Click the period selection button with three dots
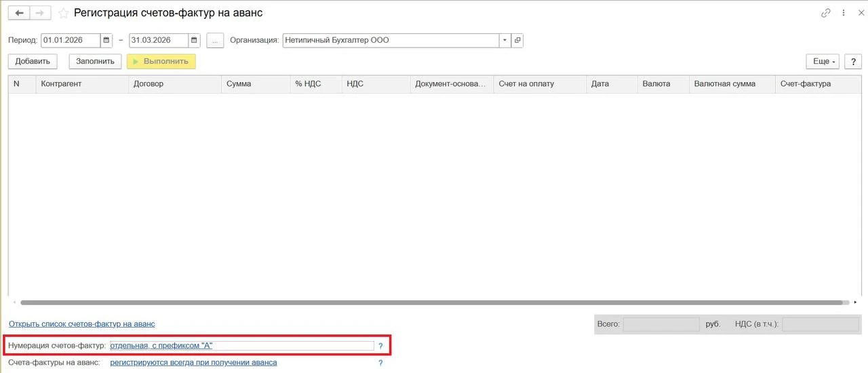Image resolution: width=868 pixels, height=373 pixels. coord(215,40)
